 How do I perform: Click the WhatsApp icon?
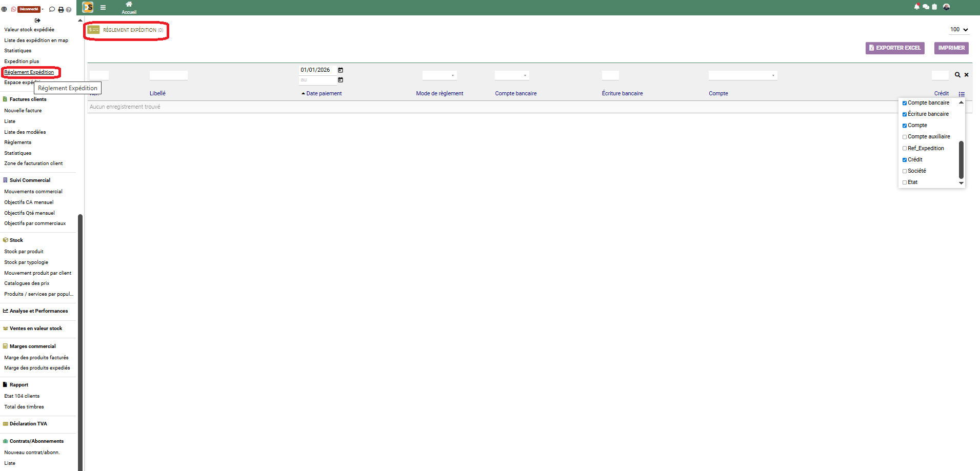coord(14,9)
